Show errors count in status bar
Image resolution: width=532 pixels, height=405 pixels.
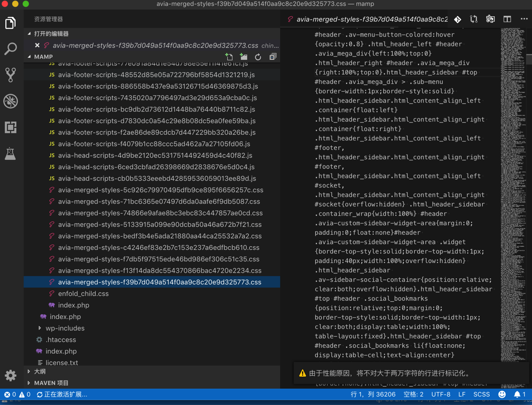pyautogui.click(x=10, y=394)
